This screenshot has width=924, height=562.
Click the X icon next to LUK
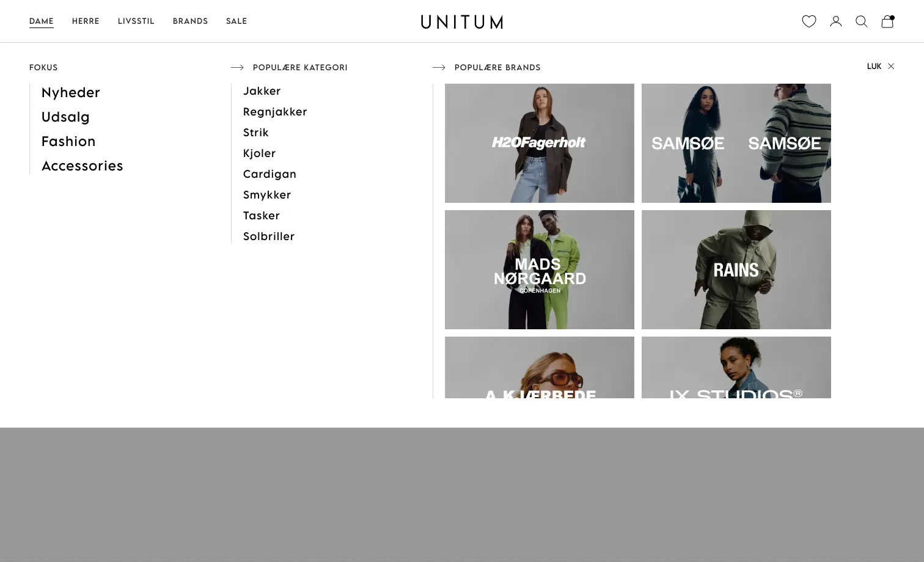(891, 67)
